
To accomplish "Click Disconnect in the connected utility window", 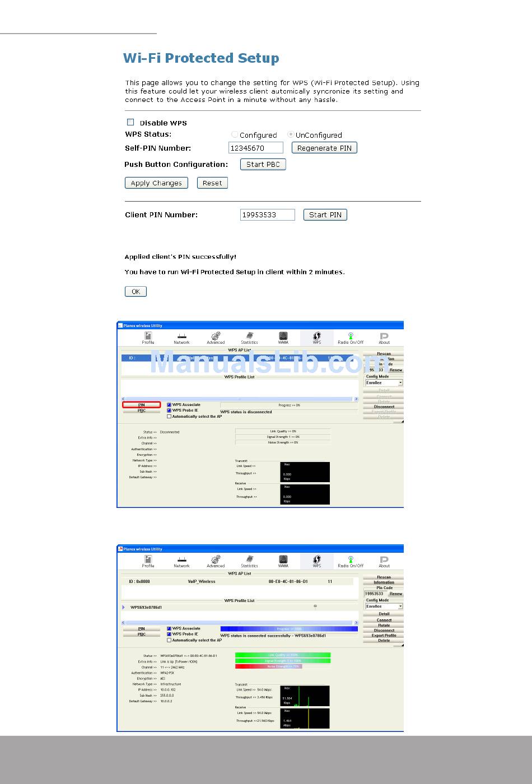I will point(384,630).
